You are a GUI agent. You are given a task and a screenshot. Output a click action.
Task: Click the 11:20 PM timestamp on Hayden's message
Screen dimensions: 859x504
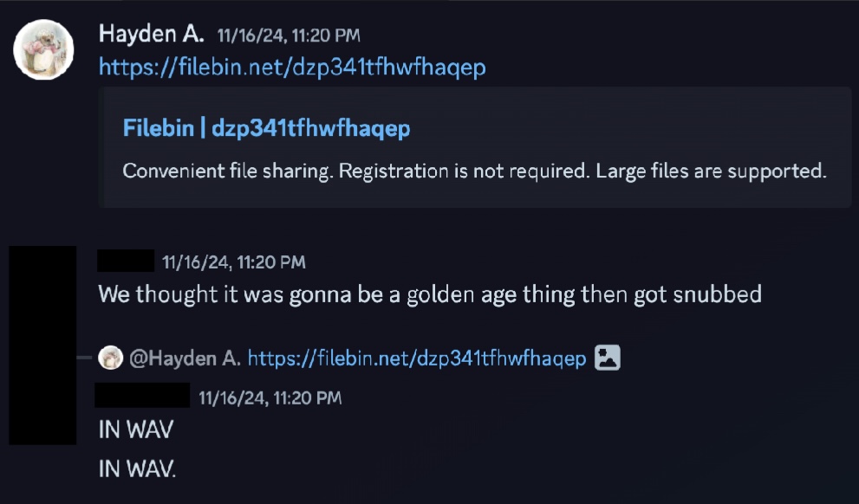289,36
